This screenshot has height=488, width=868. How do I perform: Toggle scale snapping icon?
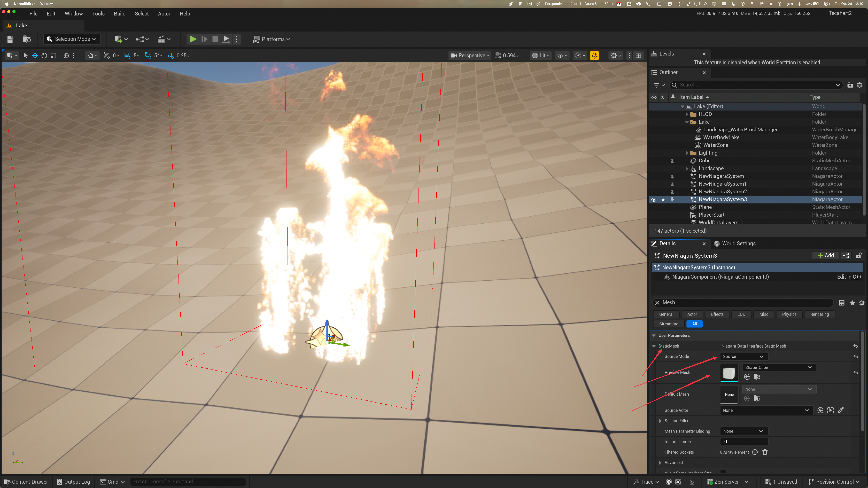coord(171,56)
